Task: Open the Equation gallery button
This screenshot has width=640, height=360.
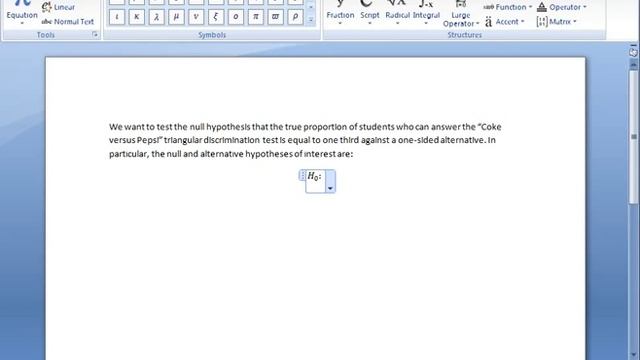Action: [22, 13]
